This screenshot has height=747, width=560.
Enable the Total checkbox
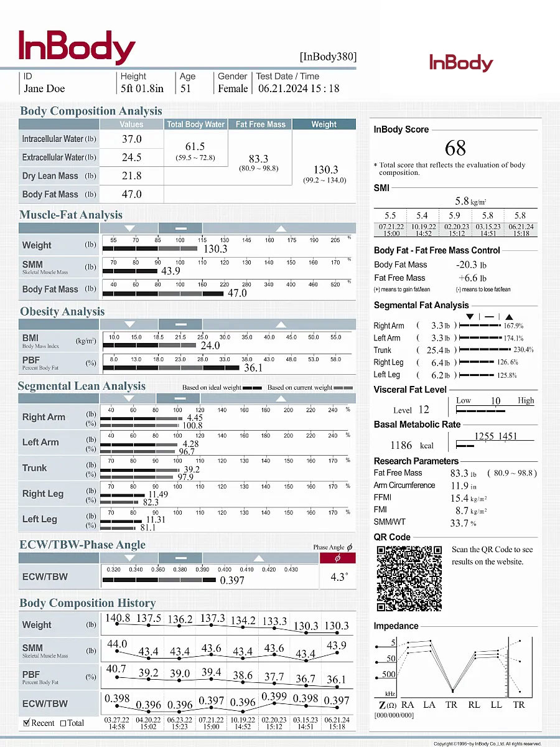(x=63, y=723)
